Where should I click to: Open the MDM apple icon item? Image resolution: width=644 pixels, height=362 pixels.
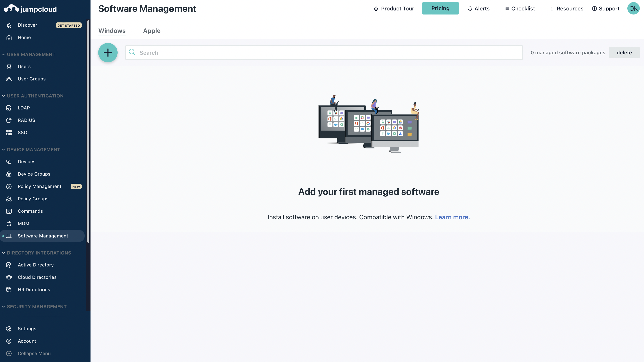coord(9,224)
